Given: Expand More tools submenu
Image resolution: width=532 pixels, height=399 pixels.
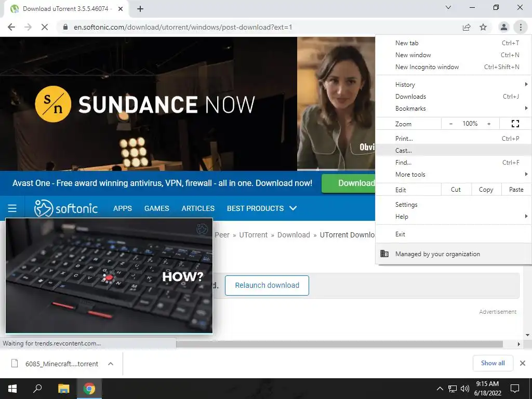Looking at the screenshot, I should point(454,175).
